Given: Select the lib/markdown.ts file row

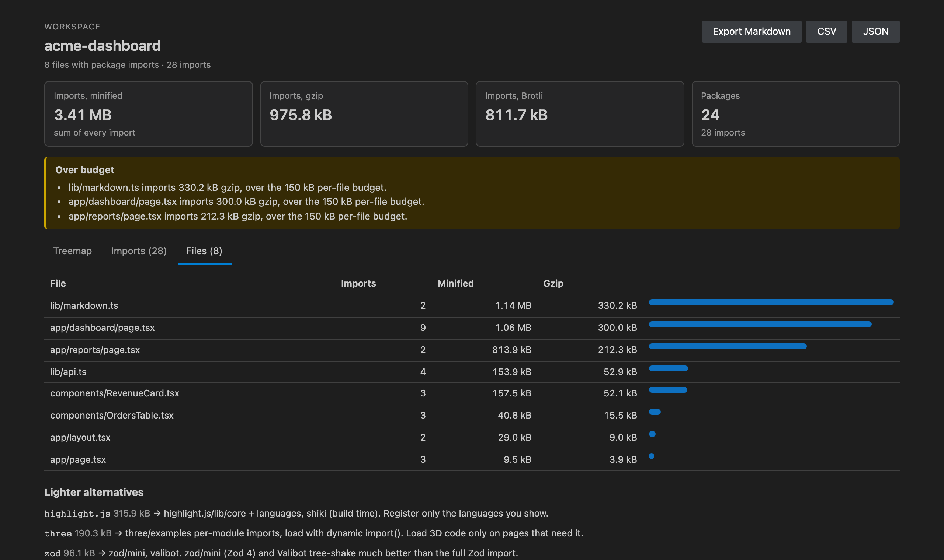Looking at the screenshot, I should point(472,306).
